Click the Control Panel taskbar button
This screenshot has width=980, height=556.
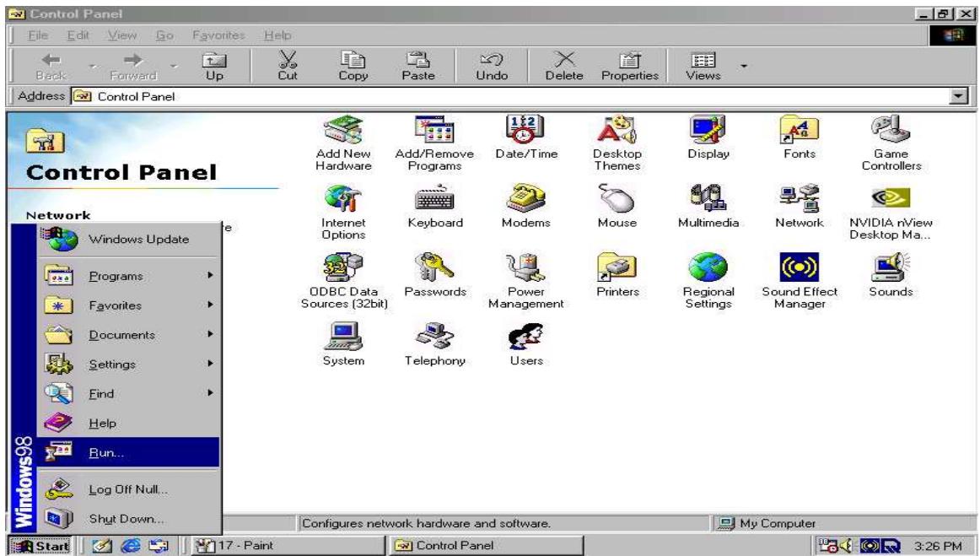pos(485,545)
